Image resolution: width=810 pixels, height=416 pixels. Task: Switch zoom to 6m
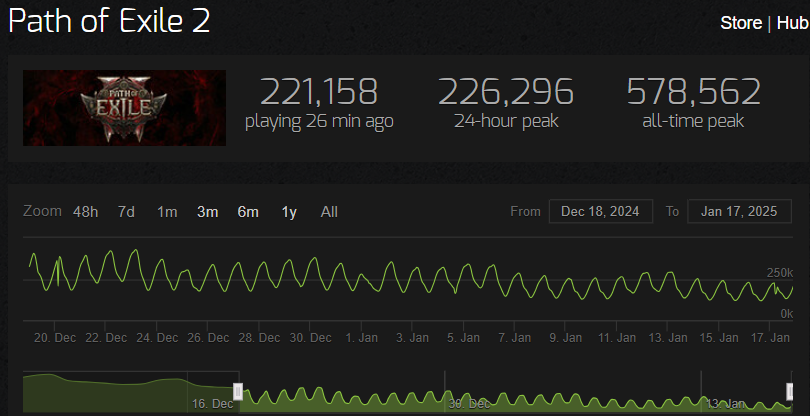pos(248,212)
